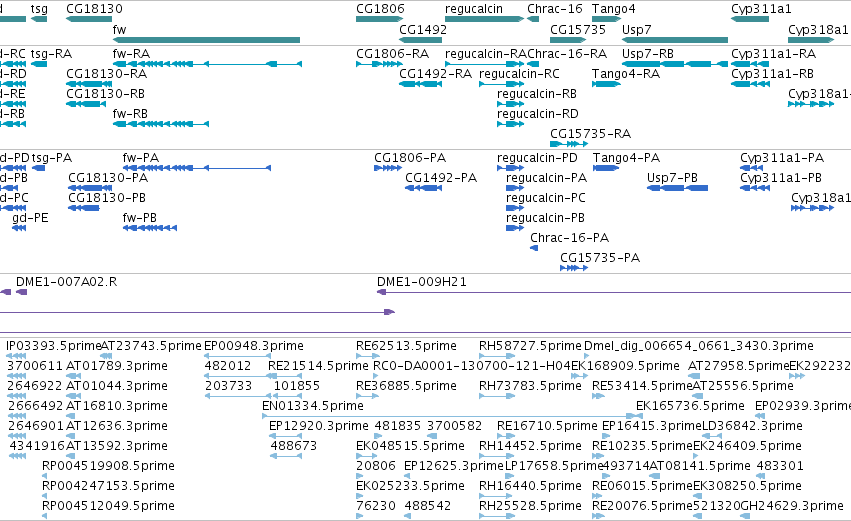Select the regucalcin-PD protein feature
The image size is (851, 521).
tap(511, 168)
